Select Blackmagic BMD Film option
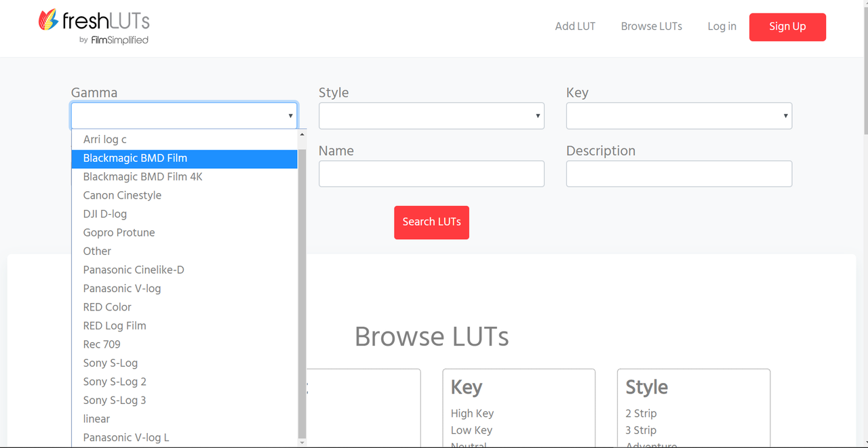Image resolution: width=868 pixels, height=448 pixels. [184, 158]
